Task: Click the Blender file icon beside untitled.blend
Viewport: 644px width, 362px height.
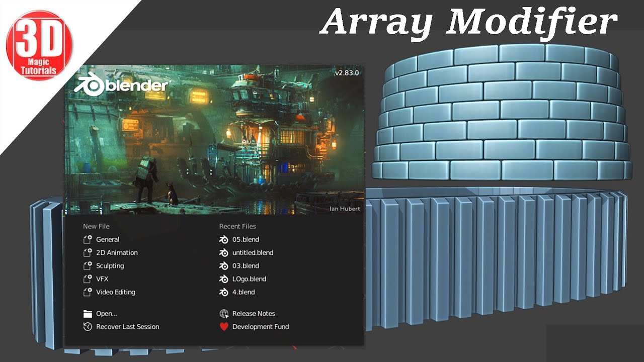Action: click(x=224, y=253)
